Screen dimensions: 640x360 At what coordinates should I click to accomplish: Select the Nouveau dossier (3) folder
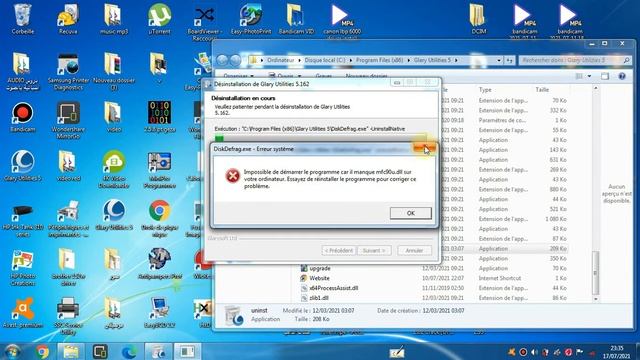point(114,72)
